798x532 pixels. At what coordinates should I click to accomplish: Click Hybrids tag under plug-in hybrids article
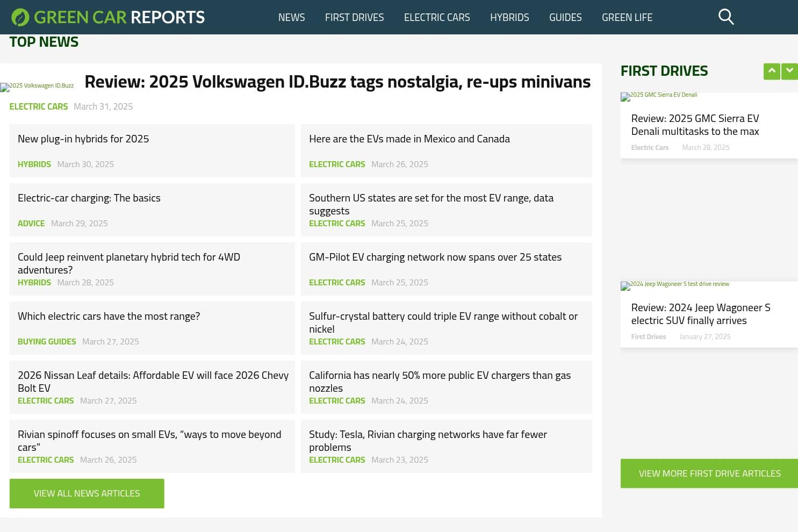[34, 164]
